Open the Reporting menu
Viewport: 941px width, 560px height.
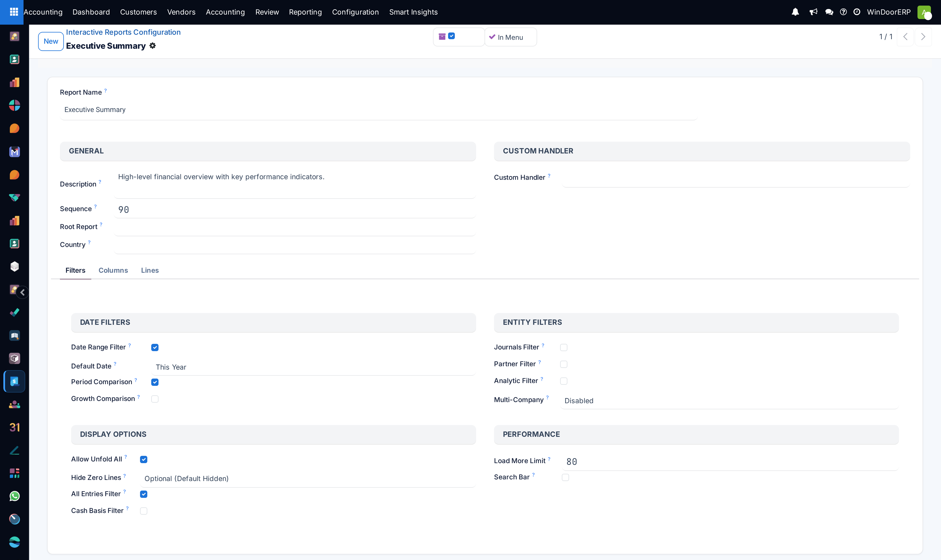pyautogui.click(x=305, y=12)
